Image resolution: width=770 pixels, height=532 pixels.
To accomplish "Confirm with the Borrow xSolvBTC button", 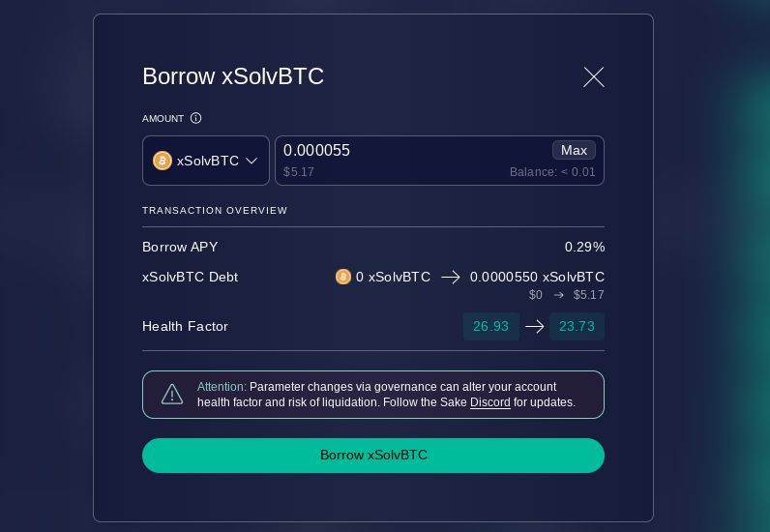I will (x=373, y=456).
